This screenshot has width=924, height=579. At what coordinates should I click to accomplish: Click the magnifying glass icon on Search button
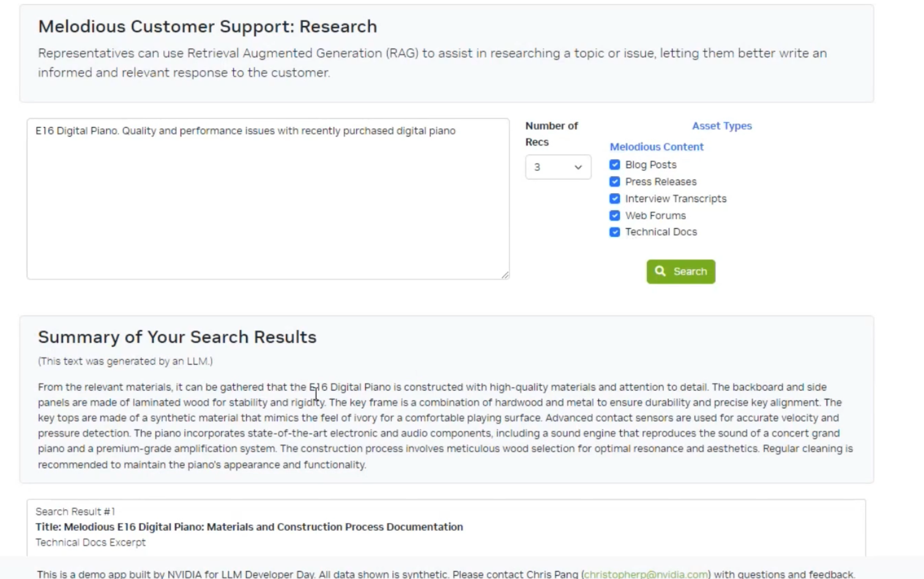[x=660, y=271]
